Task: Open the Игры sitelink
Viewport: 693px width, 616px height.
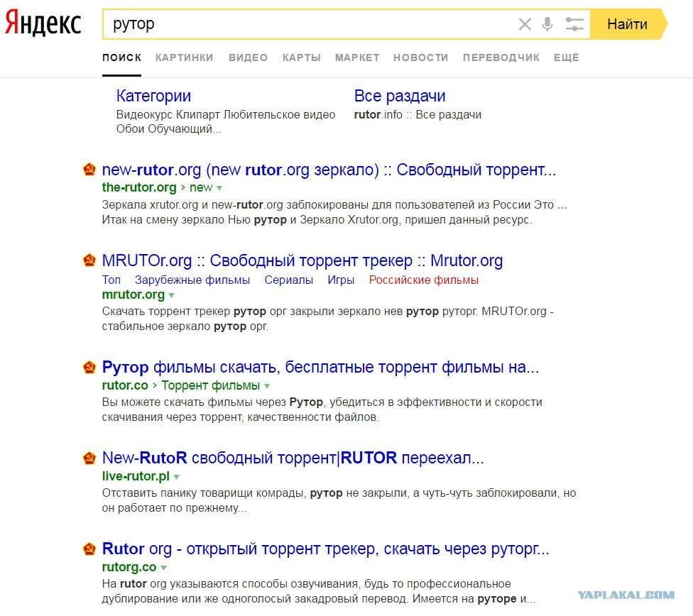Action: [x=341, y=280]
